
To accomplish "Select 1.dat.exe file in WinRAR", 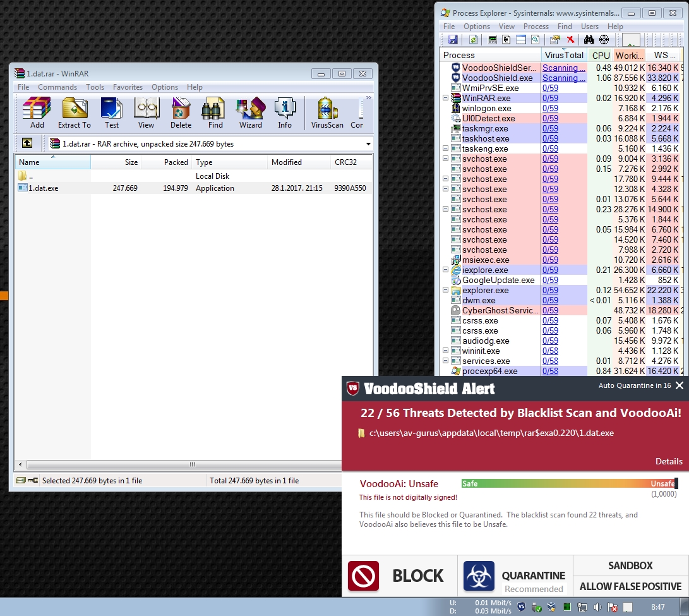I will (x=193, y=188).
